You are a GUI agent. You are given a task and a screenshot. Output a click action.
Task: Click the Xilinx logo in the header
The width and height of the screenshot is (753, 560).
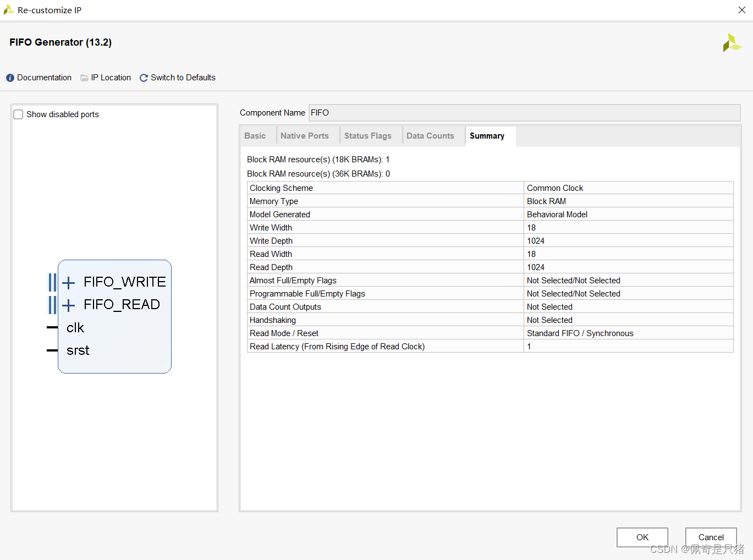click(732, 43)
